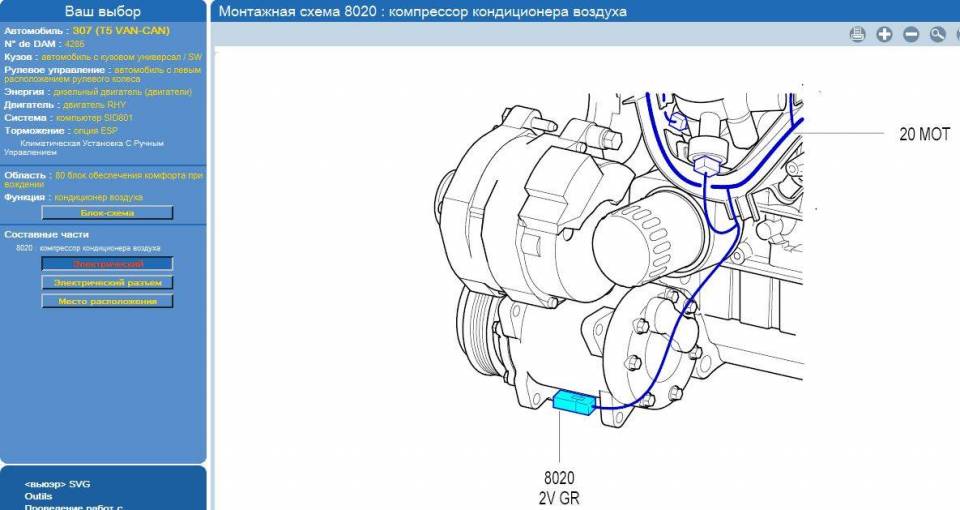The image size is (960, 510).
Task: Zoom in with the plus icon
Action: click(x=884, y=35)
